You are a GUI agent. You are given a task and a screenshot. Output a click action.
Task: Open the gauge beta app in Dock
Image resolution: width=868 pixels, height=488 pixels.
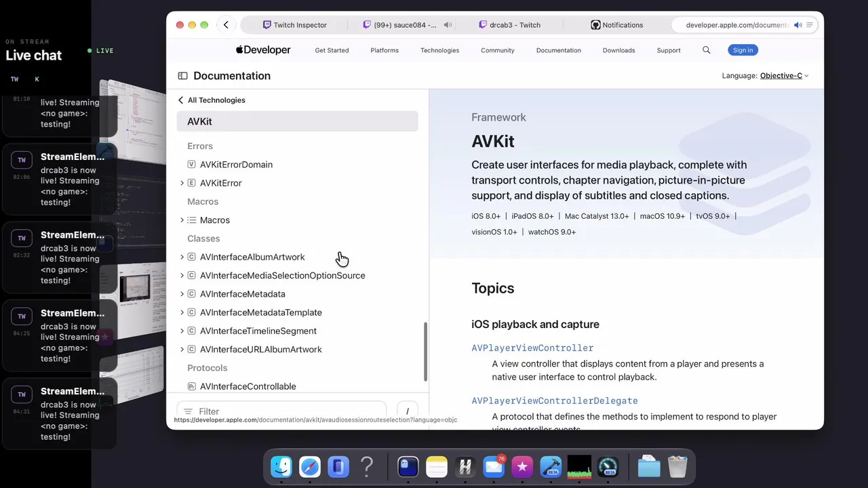(x=608, y=466)
